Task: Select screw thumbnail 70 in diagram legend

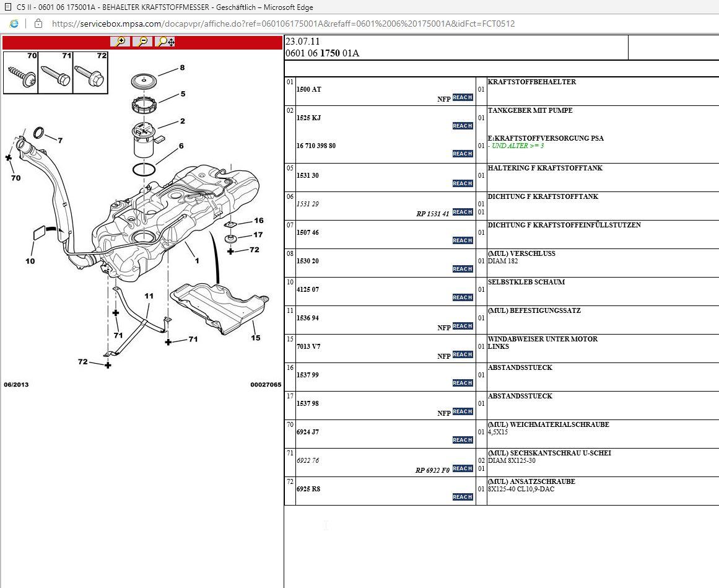Action: (x=20, y=72)
